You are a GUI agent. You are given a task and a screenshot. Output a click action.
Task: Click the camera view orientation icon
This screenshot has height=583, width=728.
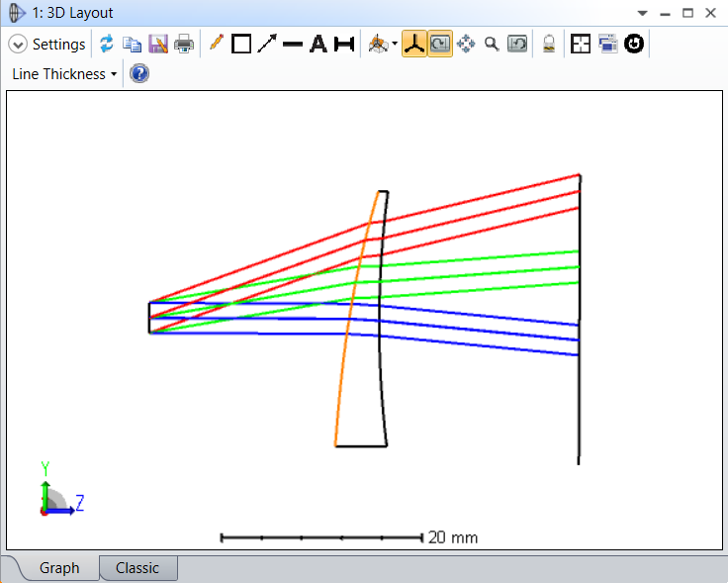click(379, 45)
